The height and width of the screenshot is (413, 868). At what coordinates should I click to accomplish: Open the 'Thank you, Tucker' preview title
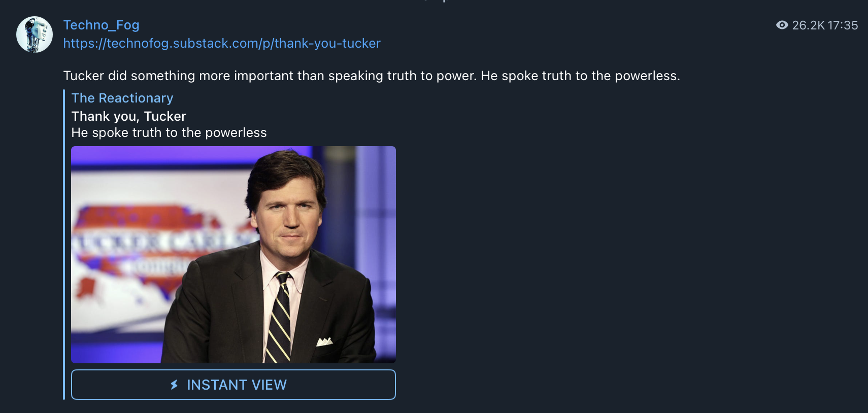[129, 116]
